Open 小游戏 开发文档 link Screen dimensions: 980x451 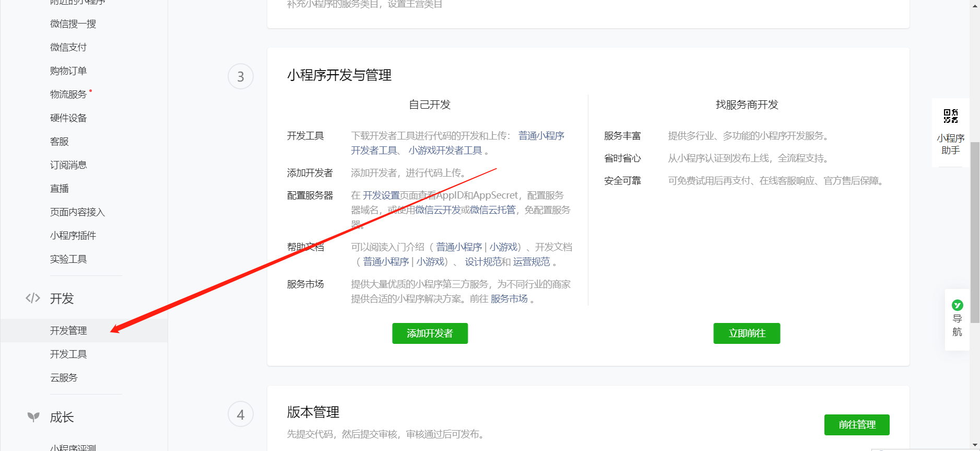coord(430,262)
